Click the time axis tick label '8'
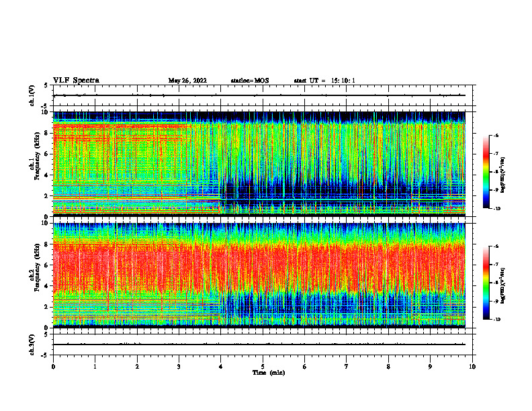 (x=388, y=367)
